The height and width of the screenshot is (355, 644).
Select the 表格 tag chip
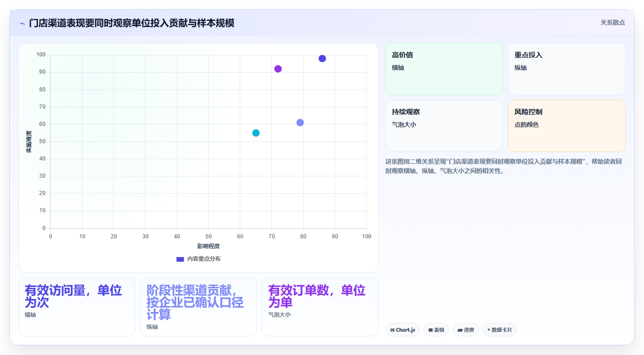(x=436, y=330)
